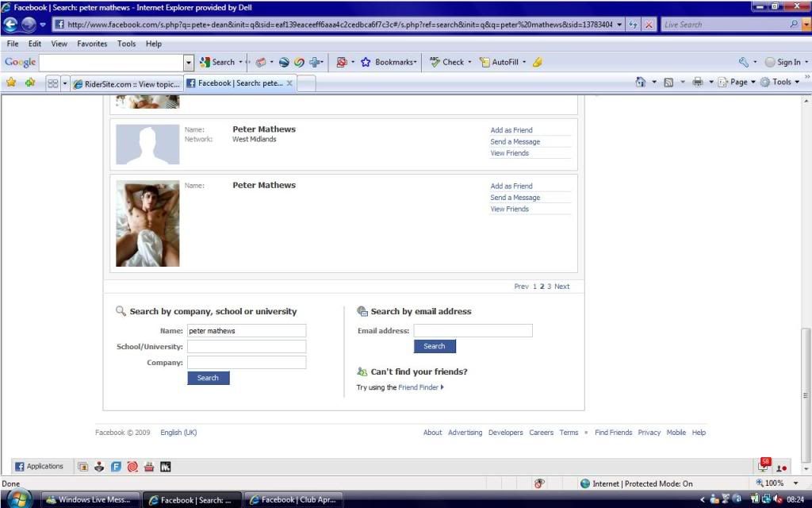This screenshot has height=508, width=812.
Task: Click the Google toolbar popup blocker icon
Action: (341, 62)
